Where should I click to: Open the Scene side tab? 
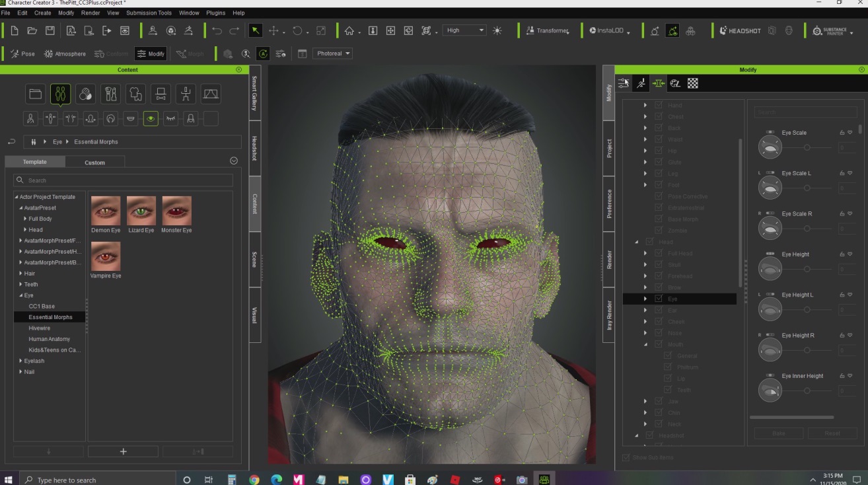[x=254, y=260]
